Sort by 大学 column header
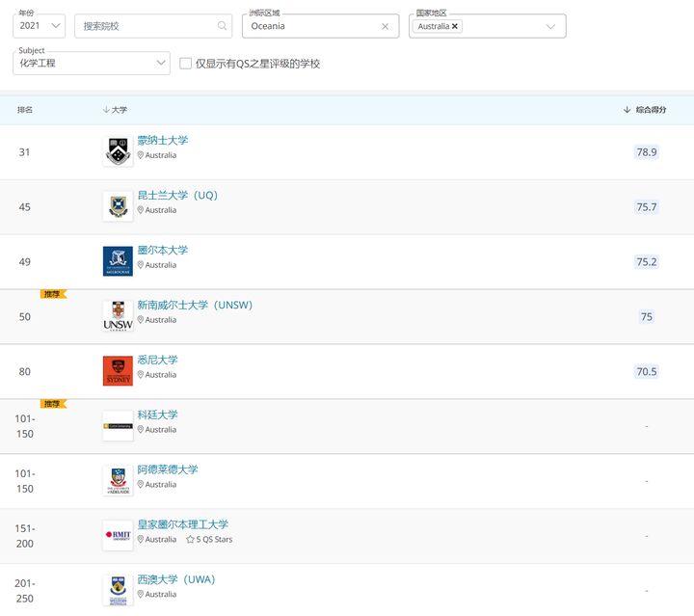The width and height of the screenshot is (694, 616). [x=115, y=110]
